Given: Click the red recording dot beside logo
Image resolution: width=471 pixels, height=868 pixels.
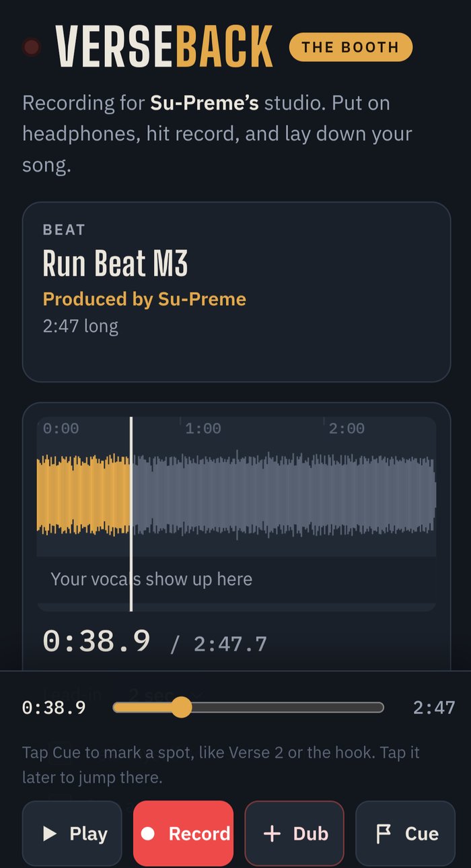Looking at the screenshot, I should (x=31, y=47).
